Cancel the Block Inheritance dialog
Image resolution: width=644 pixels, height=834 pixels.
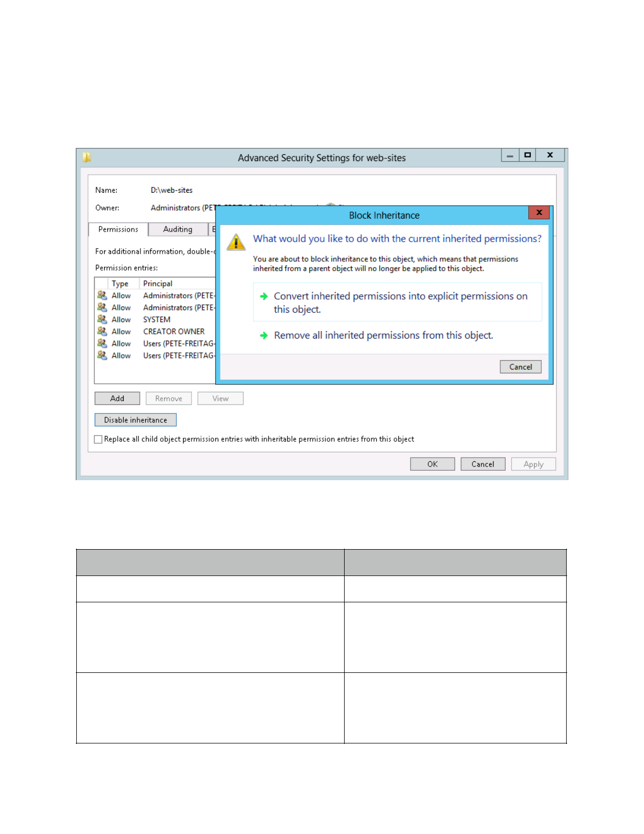point(521,367)
